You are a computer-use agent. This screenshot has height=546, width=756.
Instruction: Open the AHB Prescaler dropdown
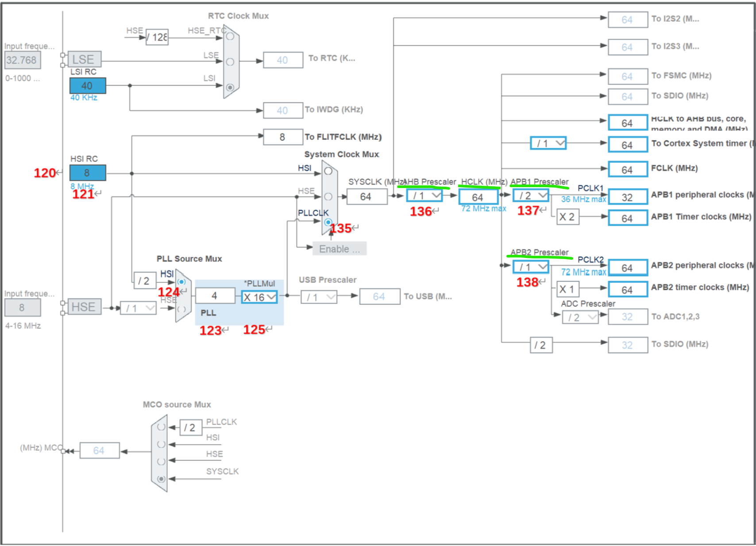[x=424, y=195]
